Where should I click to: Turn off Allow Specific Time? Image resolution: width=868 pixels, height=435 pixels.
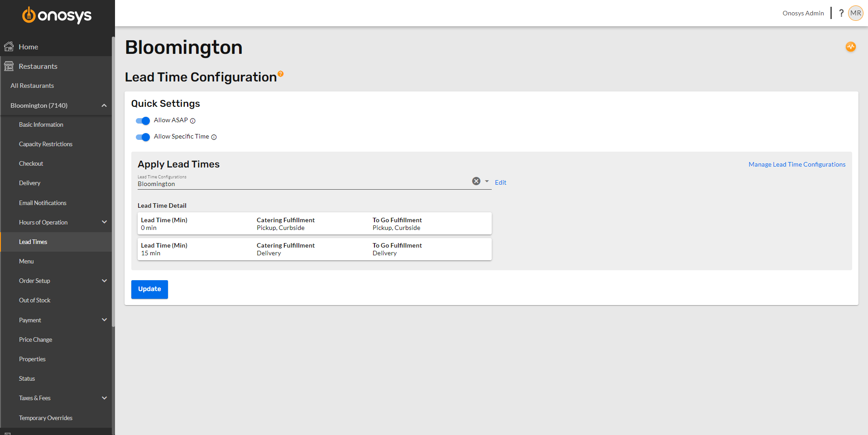pyautogui.click(x=142, y=137)
